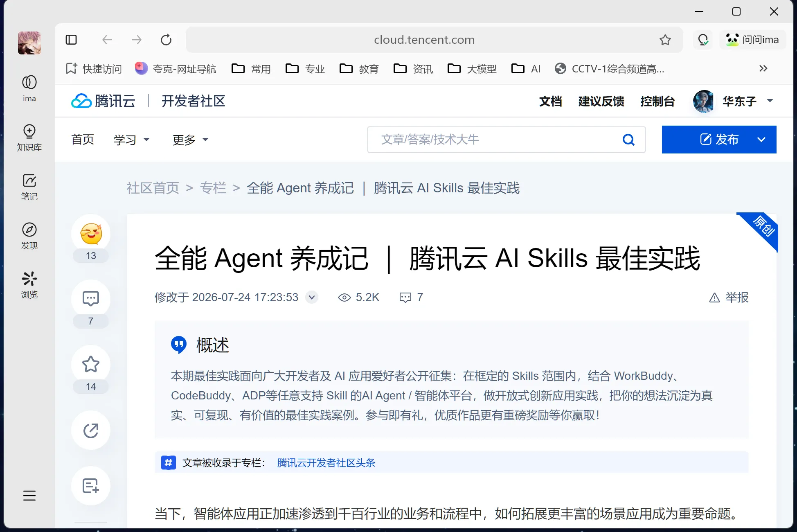Like the article with emoji button
797x532 pixels.
pyautogui.click(x=91, y=234)
